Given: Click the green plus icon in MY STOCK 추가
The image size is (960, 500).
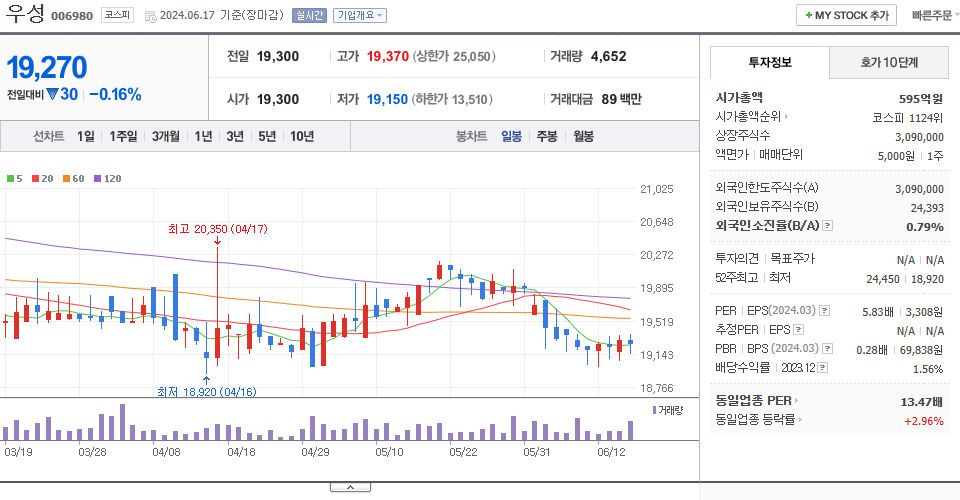Looking at the screenshot, I should click(809, 15).
